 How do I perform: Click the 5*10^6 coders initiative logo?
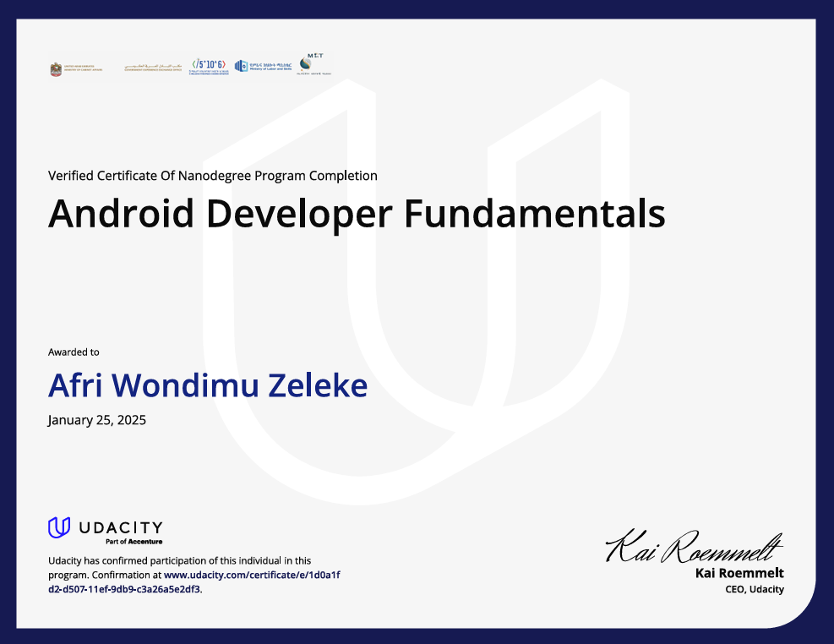tap(210, 67)
